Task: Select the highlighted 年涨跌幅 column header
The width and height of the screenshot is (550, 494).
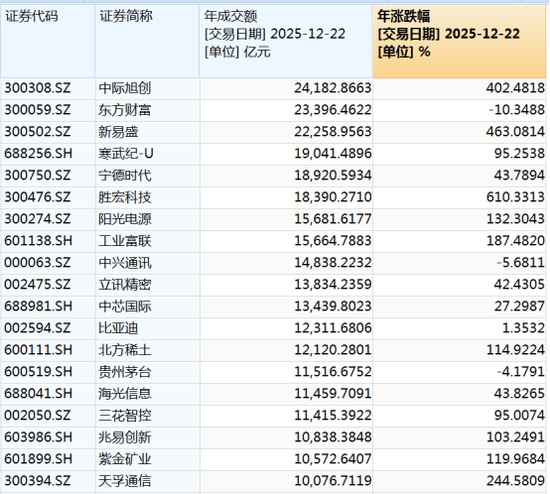Action: (x=460, y=41)
